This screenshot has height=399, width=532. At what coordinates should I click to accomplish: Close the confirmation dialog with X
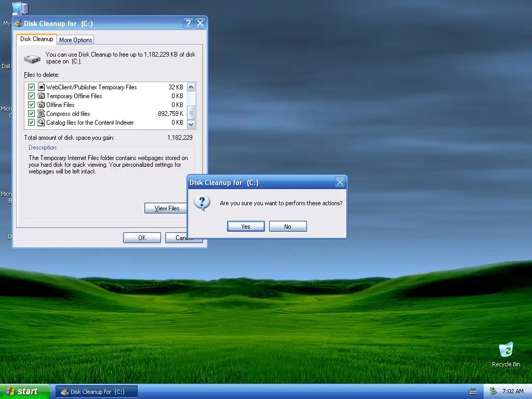coord(340,182)
